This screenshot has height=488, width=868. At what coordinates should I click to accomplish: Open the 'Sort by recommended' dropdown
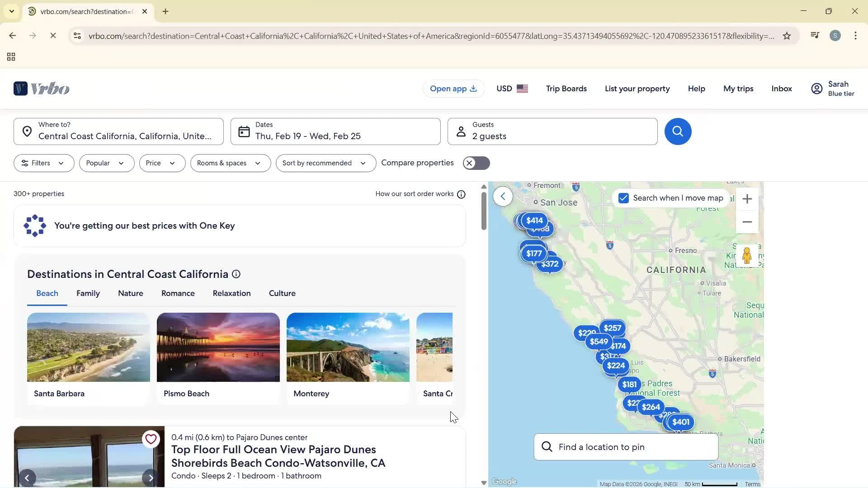(325, 163)
